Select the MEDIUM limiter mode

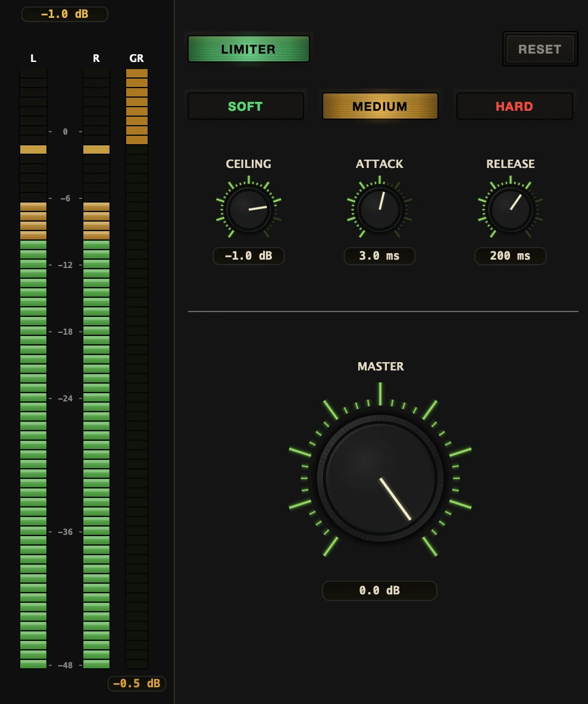380,107
